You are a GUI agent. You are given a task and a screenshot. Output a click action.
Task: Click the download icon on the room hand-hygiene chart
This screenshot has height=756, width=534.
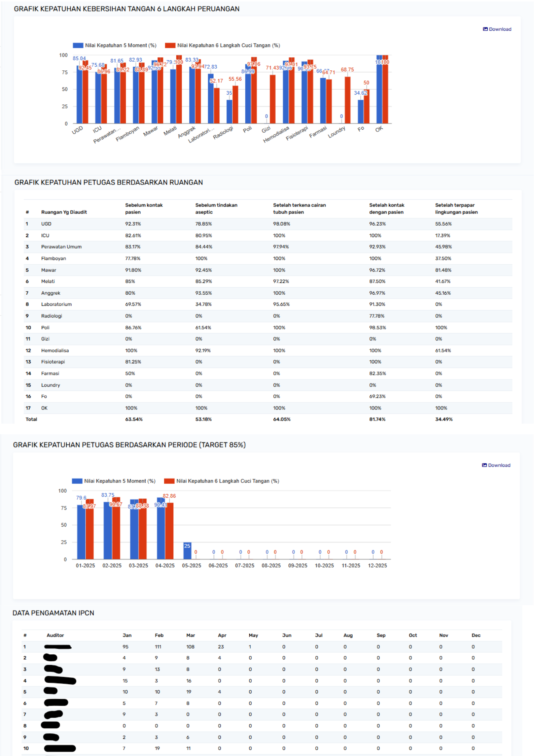485,29
